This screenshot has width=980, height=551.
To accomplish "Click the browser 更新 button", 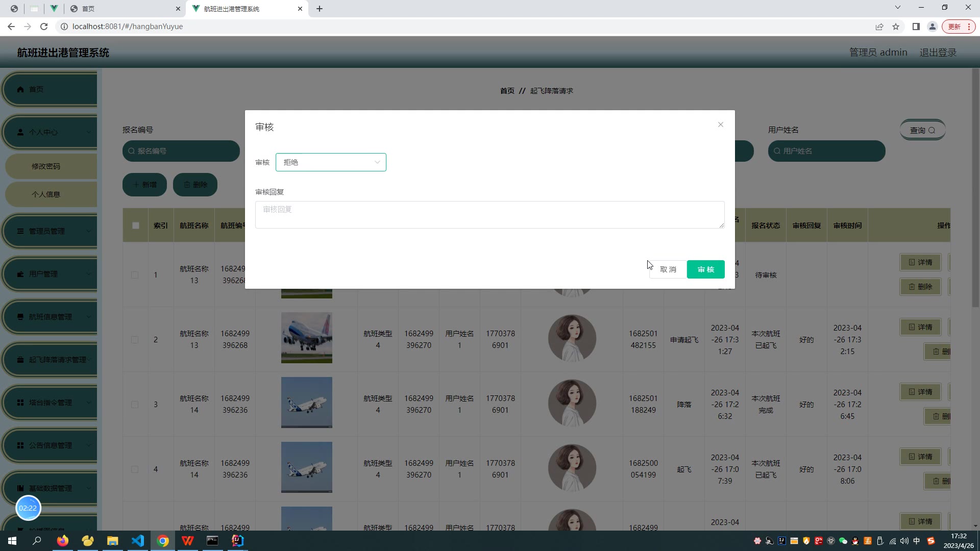I will 959,27.
